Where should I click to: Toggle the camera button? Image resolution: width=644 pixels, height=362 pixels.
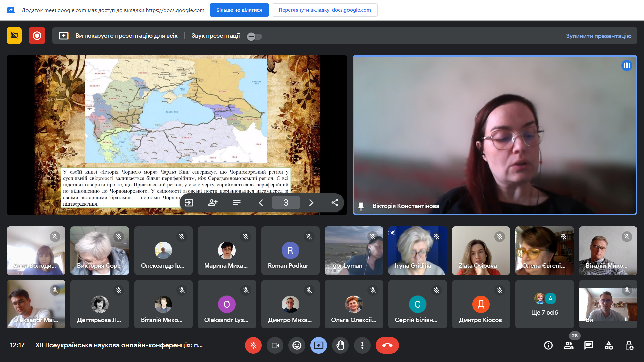pyautogui.click(x=275, y=345)
